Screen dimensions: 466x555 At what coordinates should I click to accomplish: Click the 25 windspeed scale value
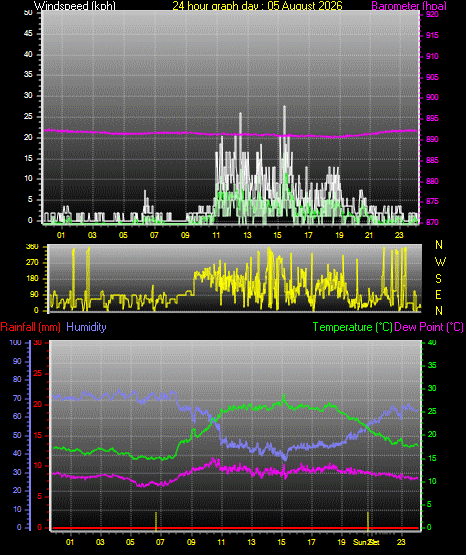tap(28, 116)
